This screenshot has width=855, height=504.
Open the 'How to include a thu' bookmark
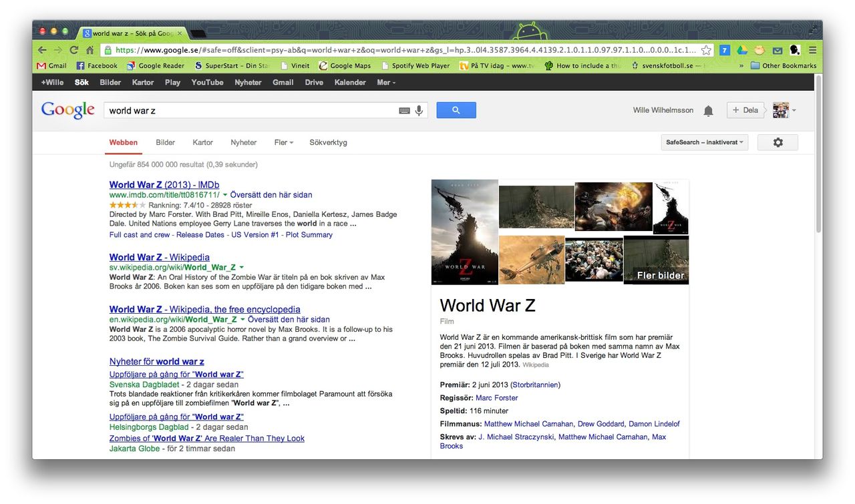(583, 66)
